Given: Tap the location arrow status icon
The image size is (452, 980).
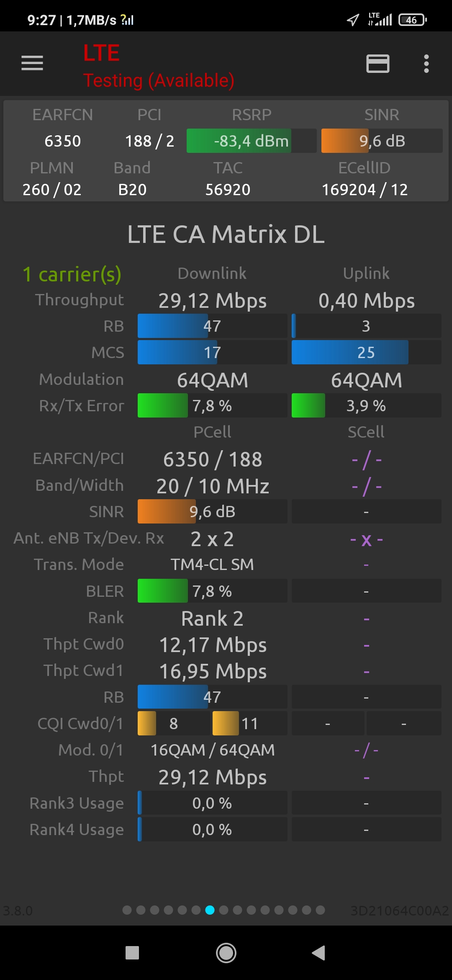Looking at the screenshot, I should click(x=353, y=20).
